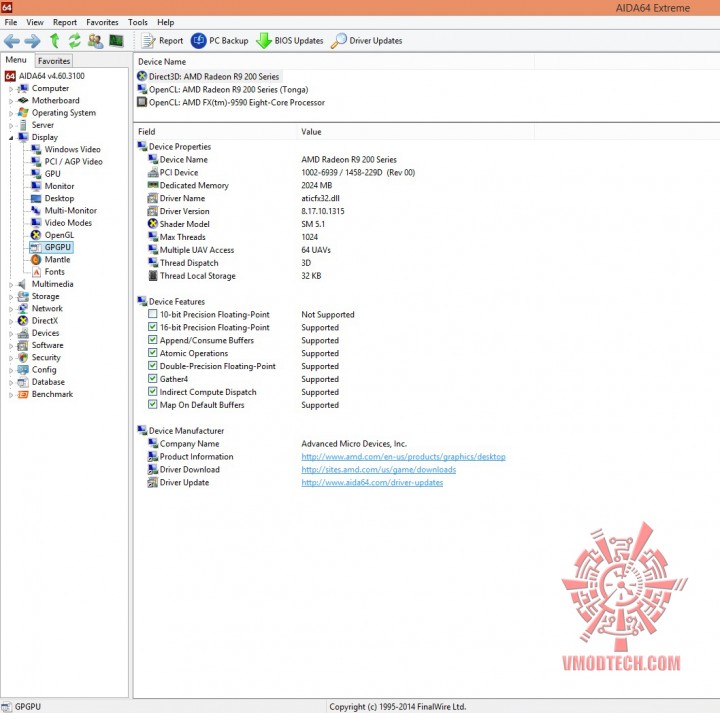Select OpenCL: AMD FX-9590 processor device
This screenshot has height=713, width=720.
click(x=236, y=102)
